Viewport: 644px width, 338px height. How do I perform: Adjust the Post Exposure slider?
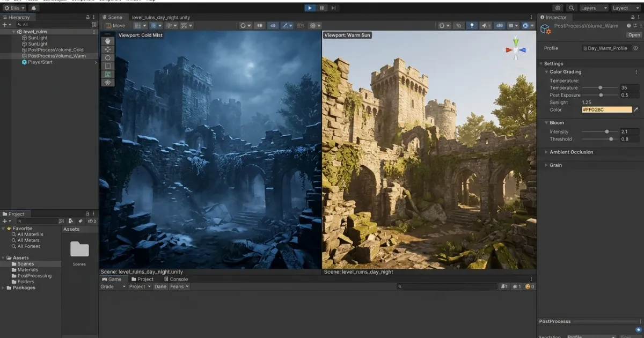pos(600,95)
